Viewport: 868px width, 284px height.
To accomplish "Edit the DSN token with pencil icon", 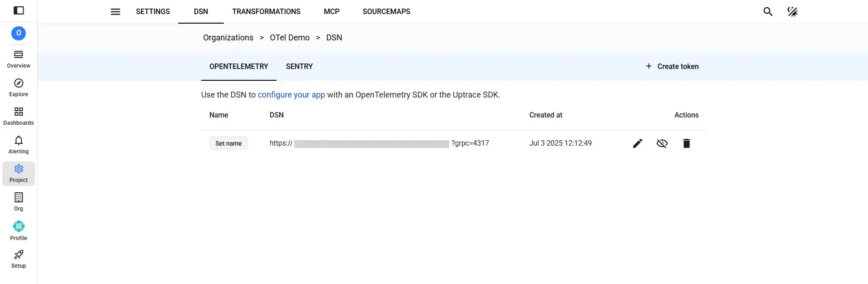I will tap(637, 143).
